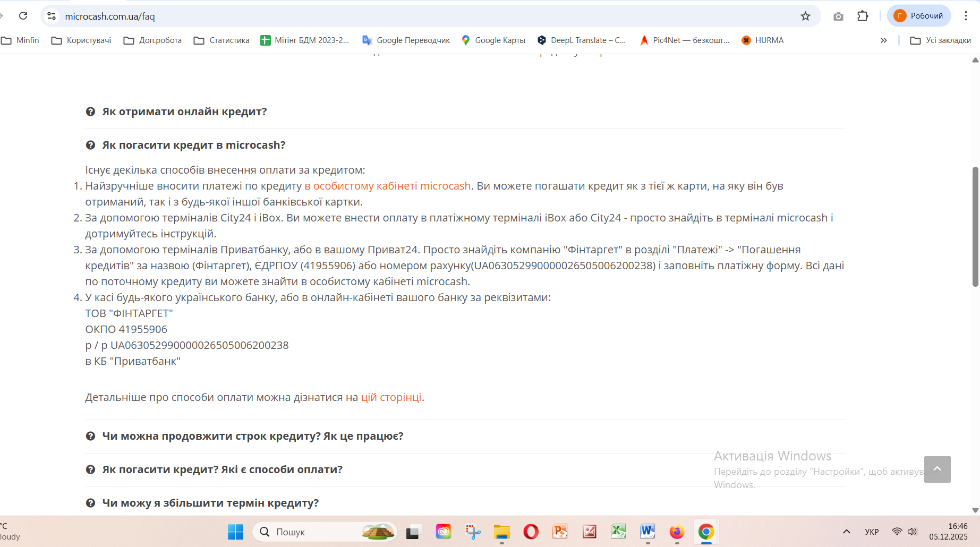Open the Доп.робота bookmark folder
Image resolution: width=980 pixels, height=547 pixels.
click(x=152, y=40)
